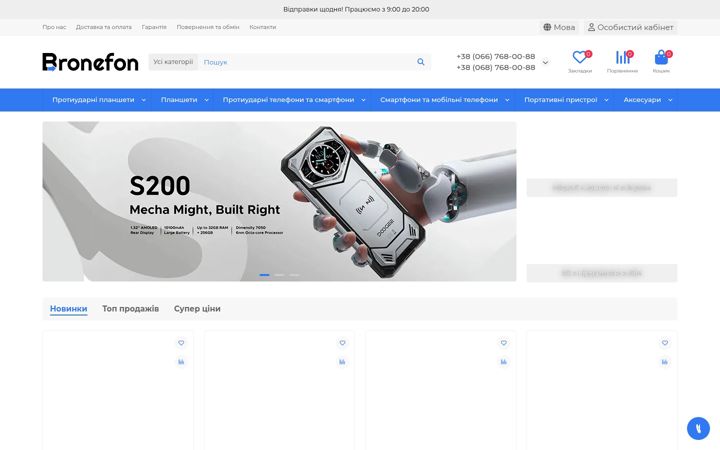Open Про нас link

(x=54, y=27)
